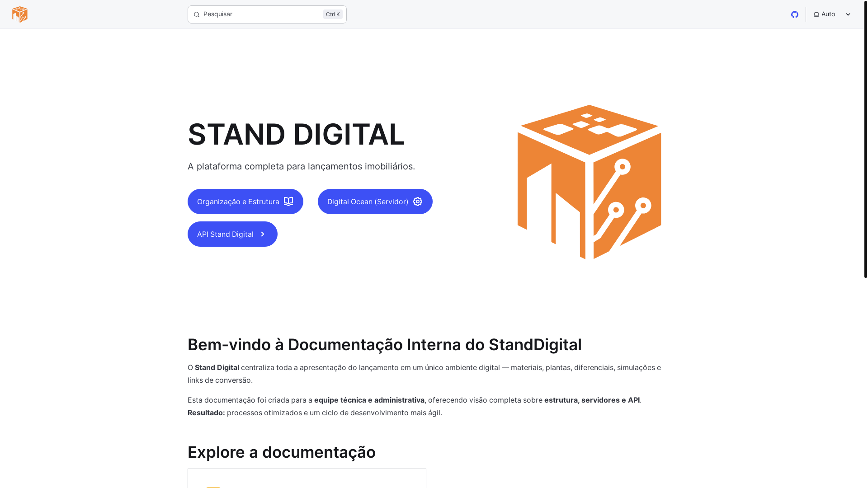868x488 pixels.
Task: Click the page vertical scrollbar
Action: [866, 139]
